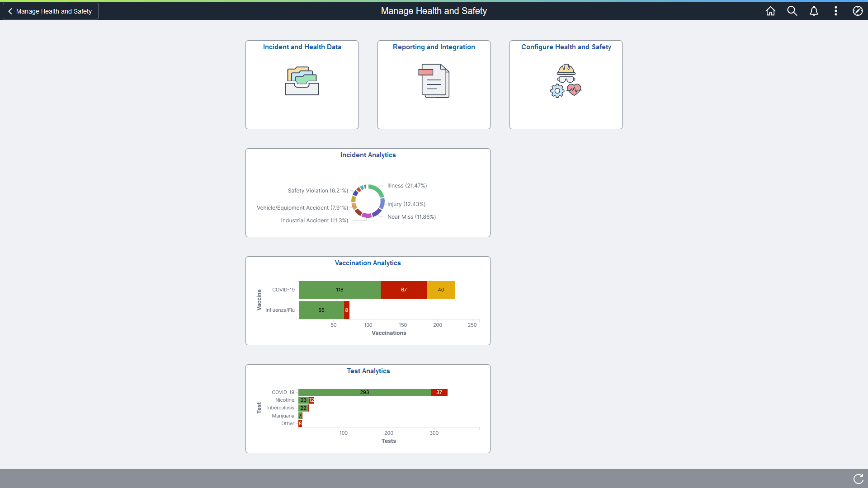Open the global Search icon

pyautogui.click(x=792, y=11)
